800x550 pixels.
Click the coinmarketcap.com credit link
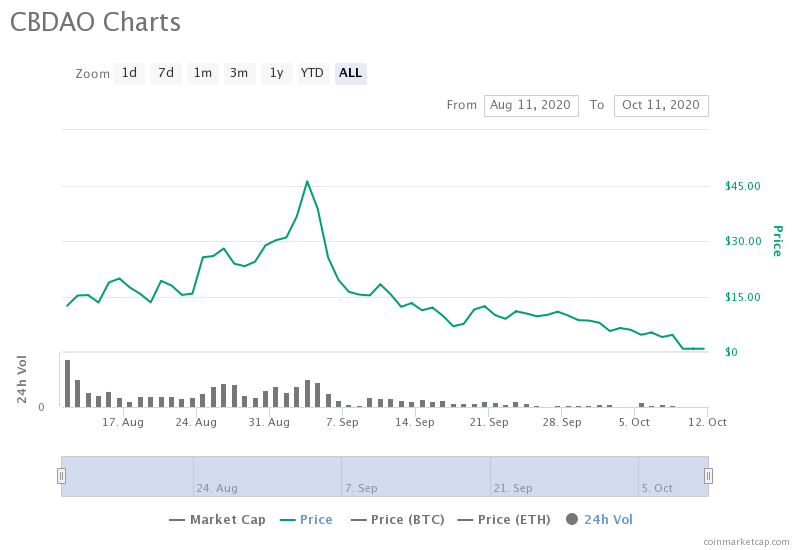pos(745,541)
